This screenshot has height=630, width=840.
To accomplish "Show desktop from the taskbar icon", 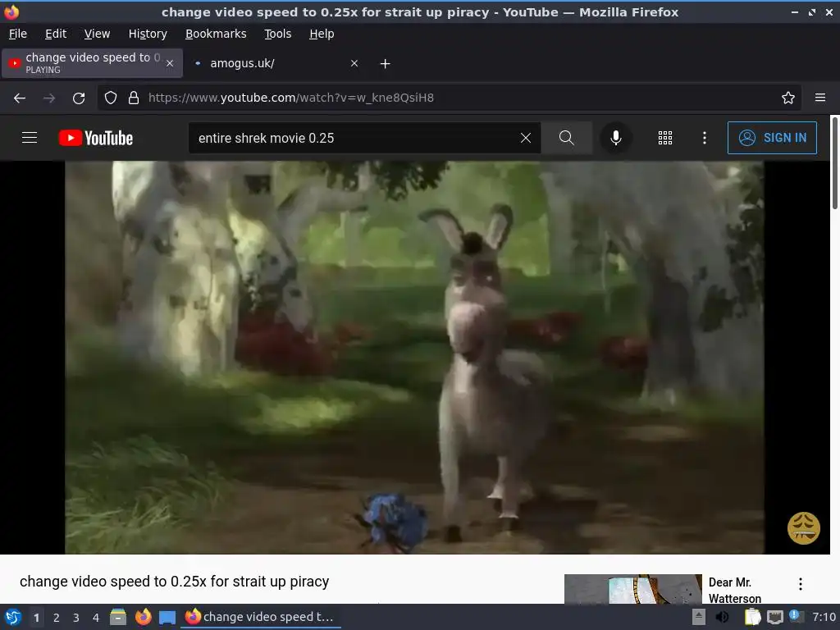I will 167,618.
